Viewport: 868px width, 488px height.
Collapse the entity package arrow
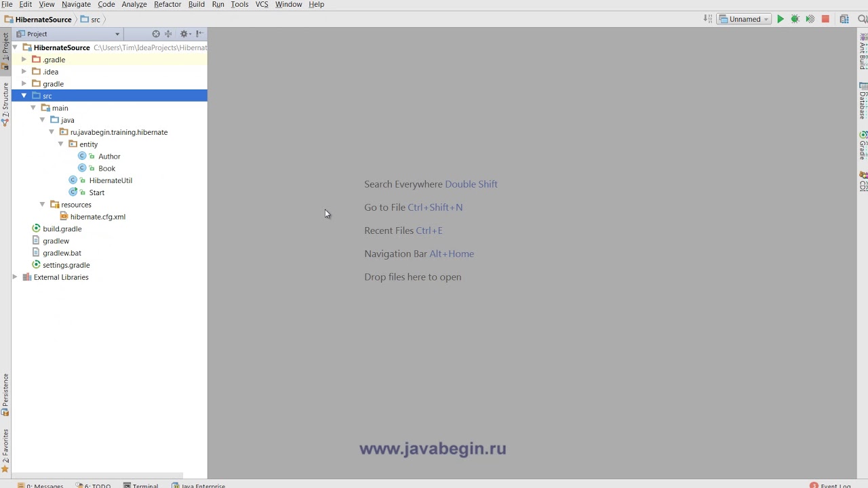[60, 144]
